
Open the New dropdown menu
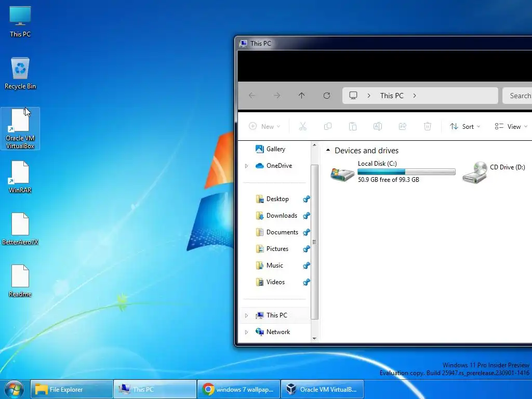click(264, 127)
